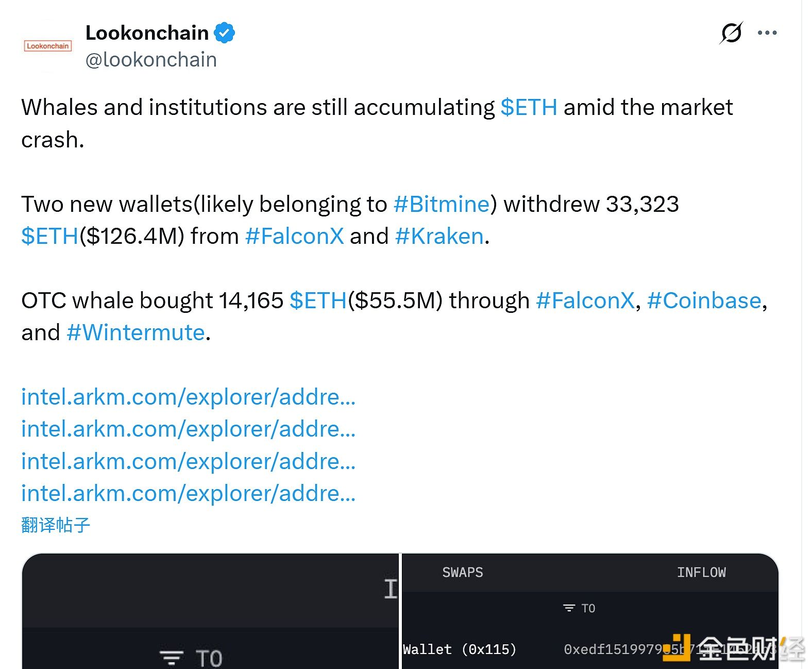This screenshot has height=669, width=812.
Task: Click the 翻译帖子 translate post button
Action: click(56, 525)
